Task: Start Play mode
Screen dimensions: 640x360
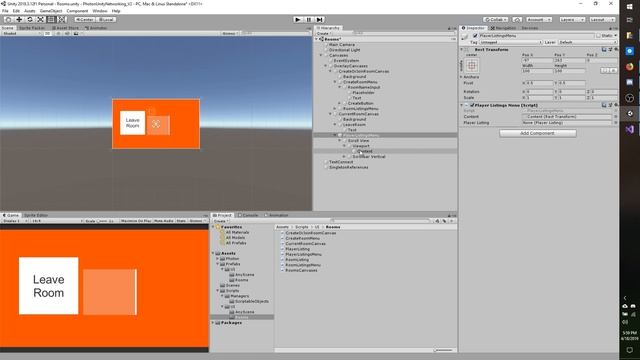Action: [298, 20]
